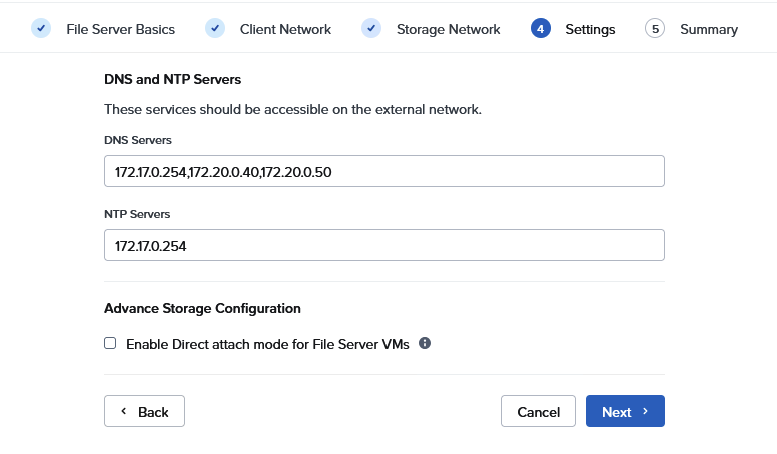The height and width of the screenshot is (454, 777).
Task: Cancel the file server wizard
Action: pyautogui.click(x=538, y=411)
